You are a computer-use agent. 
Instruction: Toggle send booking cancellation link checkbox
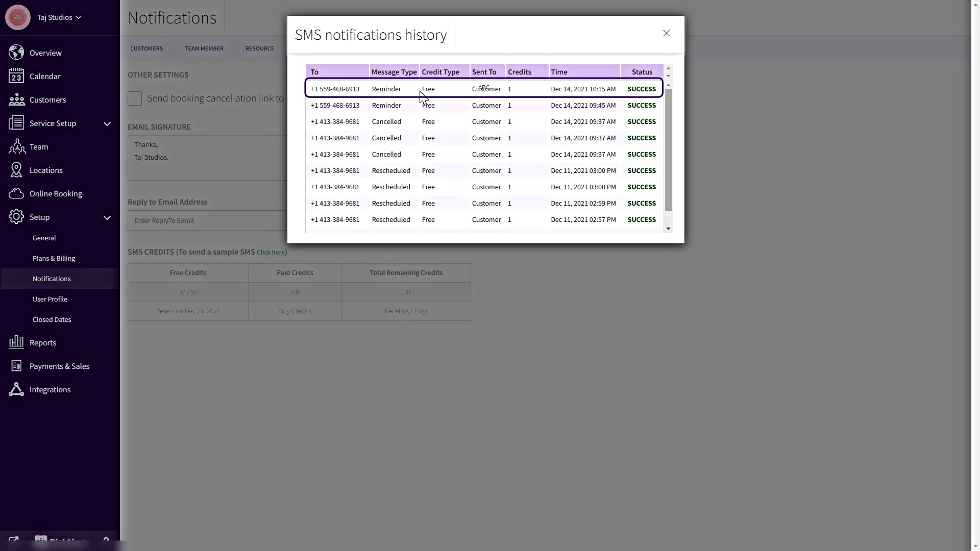pyautogui.click(x=135, y=98)
